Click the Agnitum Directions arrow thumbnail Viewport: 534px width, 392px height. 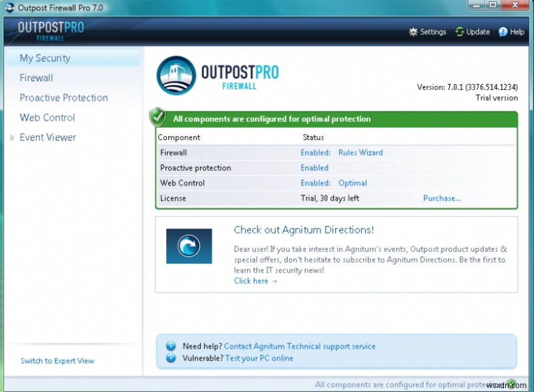pos(189,246)
